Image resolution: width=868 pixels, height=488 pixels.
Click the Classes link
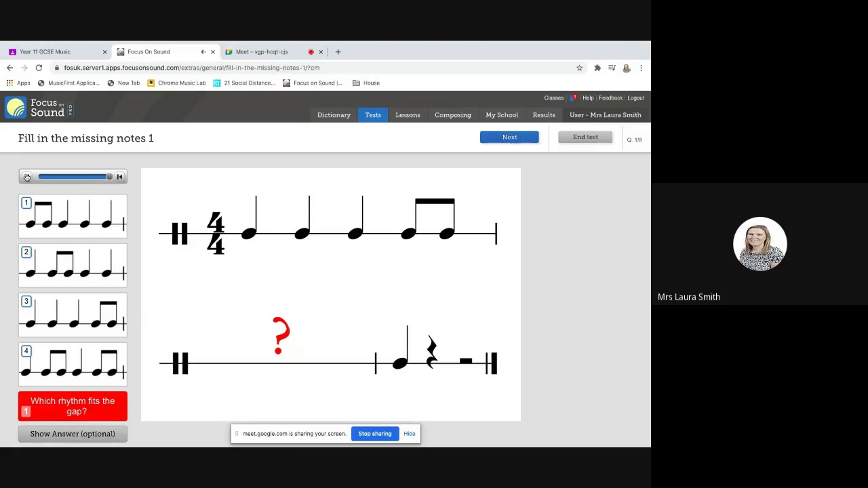tap(553, 98)
